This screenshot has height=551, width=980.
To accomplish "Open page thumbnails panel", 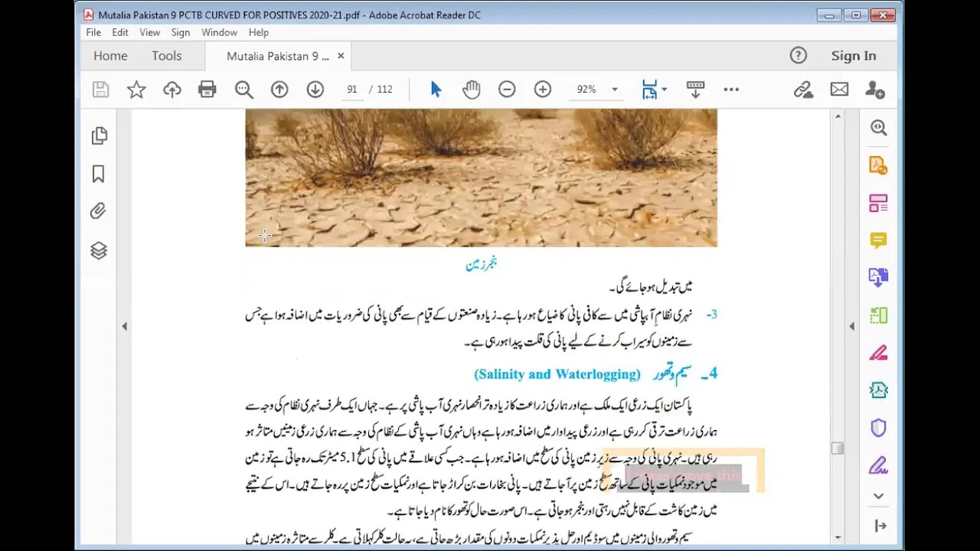I will (x=99, y=136).
